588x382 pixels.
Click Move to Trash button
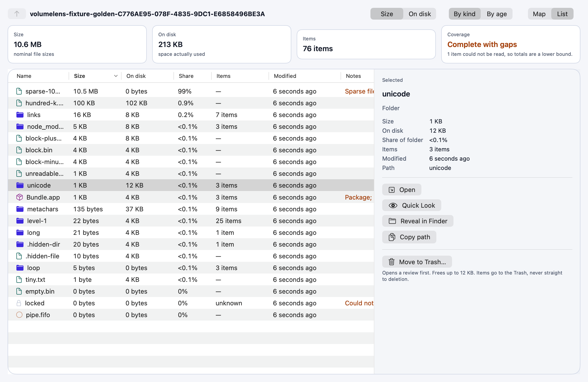coord(417,262)
